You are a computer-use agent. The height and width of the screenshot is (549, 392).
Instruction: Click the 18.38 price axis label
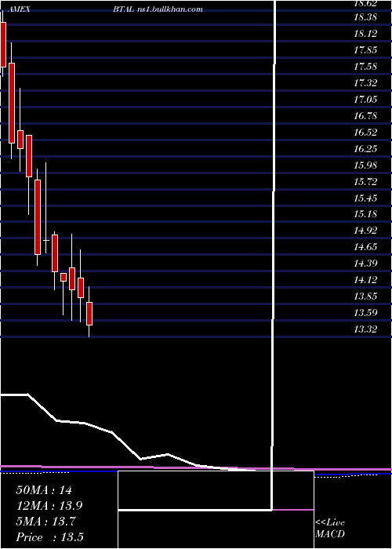click(x=365, y=17)
